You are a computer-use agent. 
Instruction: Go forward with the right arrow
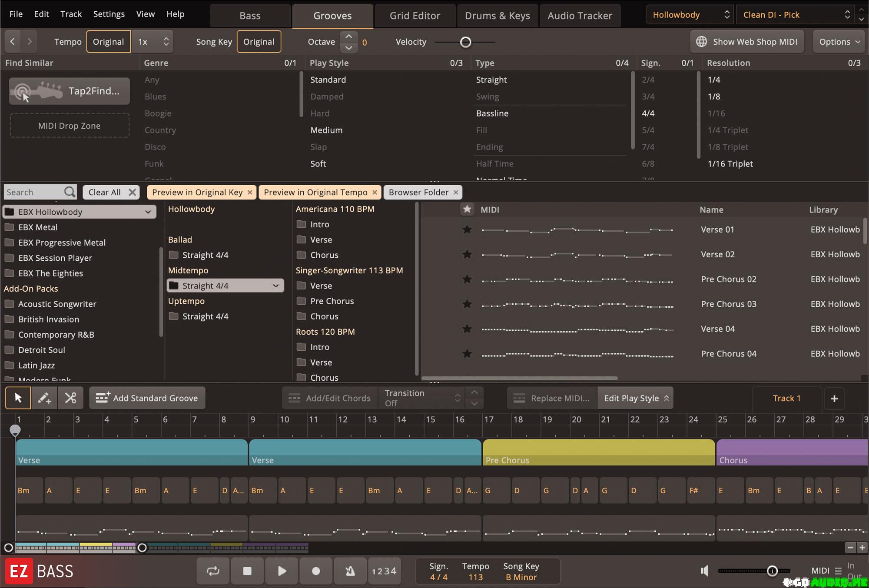pyautogui.click(x=29, y=42)
